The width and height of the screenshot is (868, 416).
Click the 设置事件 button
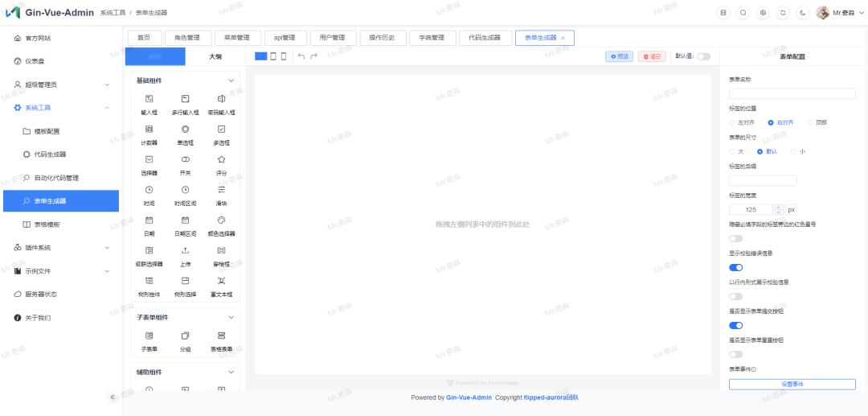pos(792,384)
